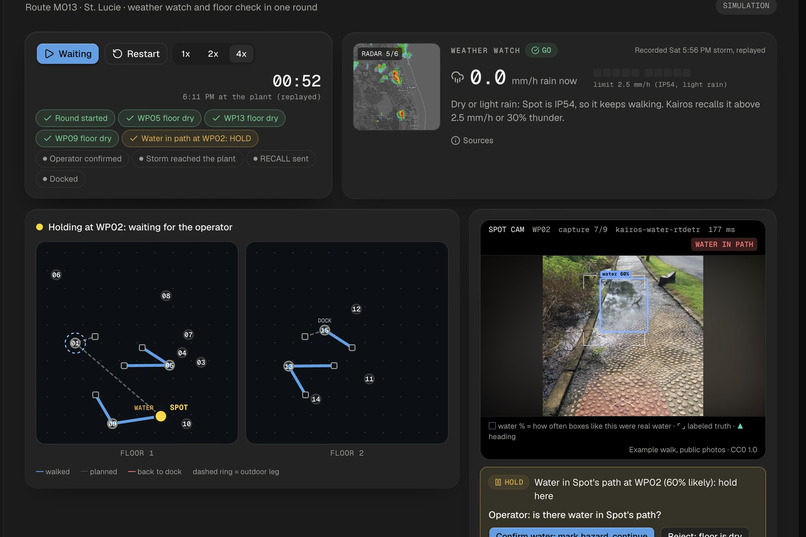Select the WP05 floor dry chip
The image size is (806, 537).
click(x=159, y=118)
